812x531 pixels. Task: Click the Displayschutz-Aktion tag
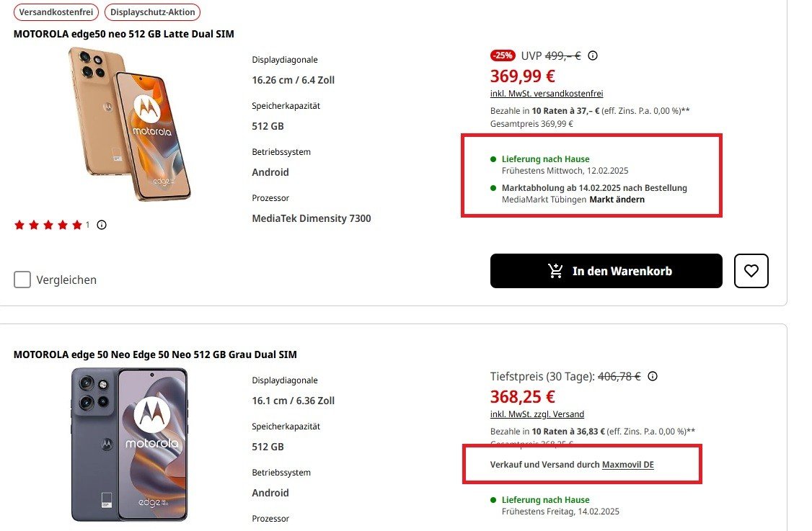pos(152,12)
